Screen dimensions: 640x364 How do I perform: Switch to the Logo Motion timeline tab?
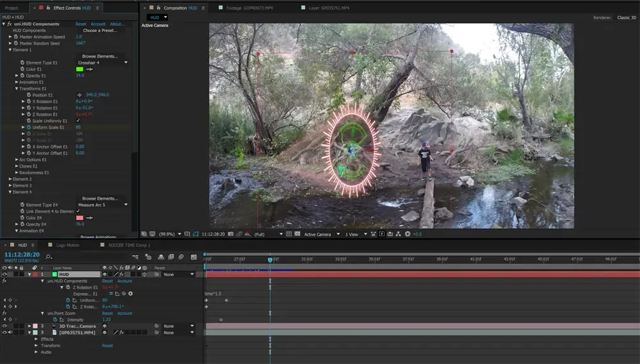68,245
